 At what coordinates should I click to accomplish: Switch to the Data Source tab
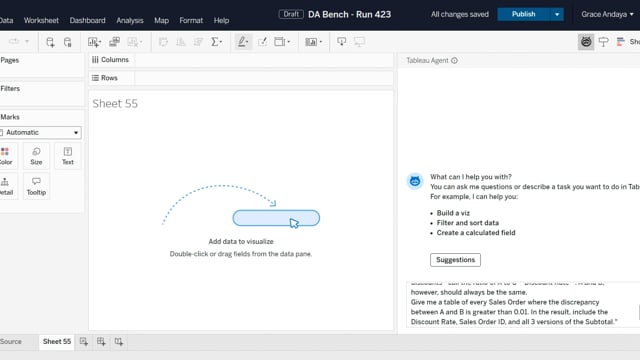pos(11,342)
